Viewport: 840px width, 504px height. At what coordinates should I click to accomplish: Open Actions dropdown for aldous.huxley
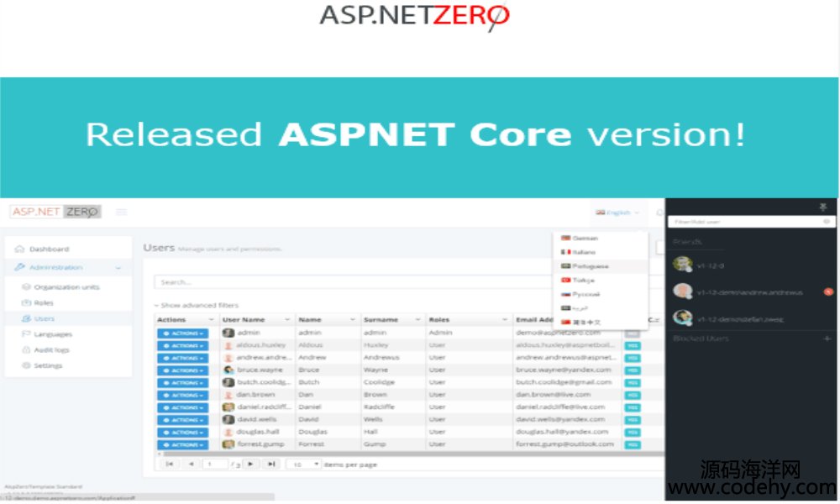[x=182, y=345]
